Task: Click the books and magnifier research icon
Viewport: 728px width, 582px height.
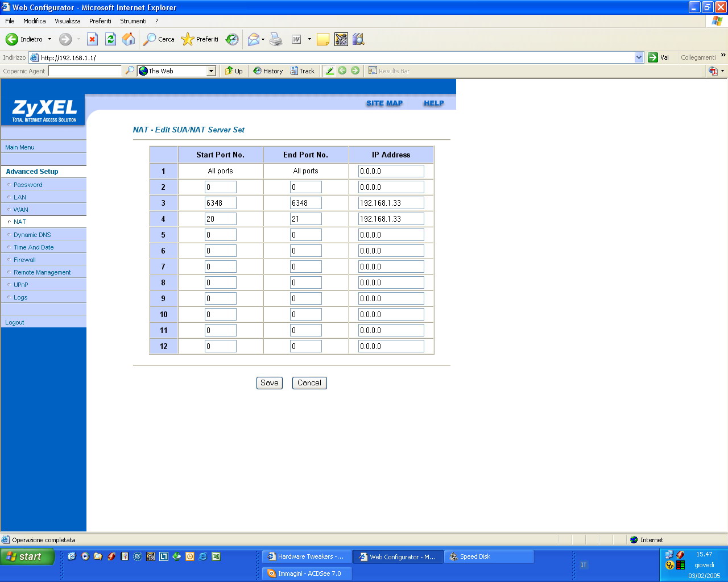Action: [x=358, y=39]
